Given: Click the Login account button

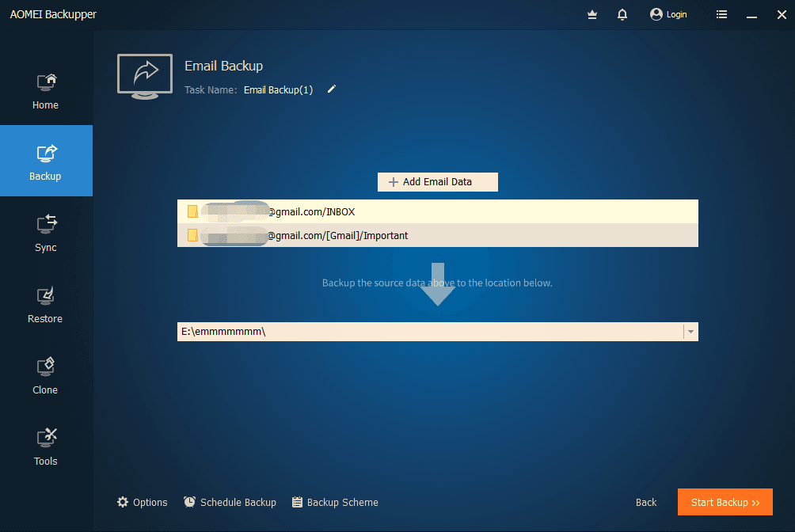Looking at the screenshot, I should coord(668,15).
